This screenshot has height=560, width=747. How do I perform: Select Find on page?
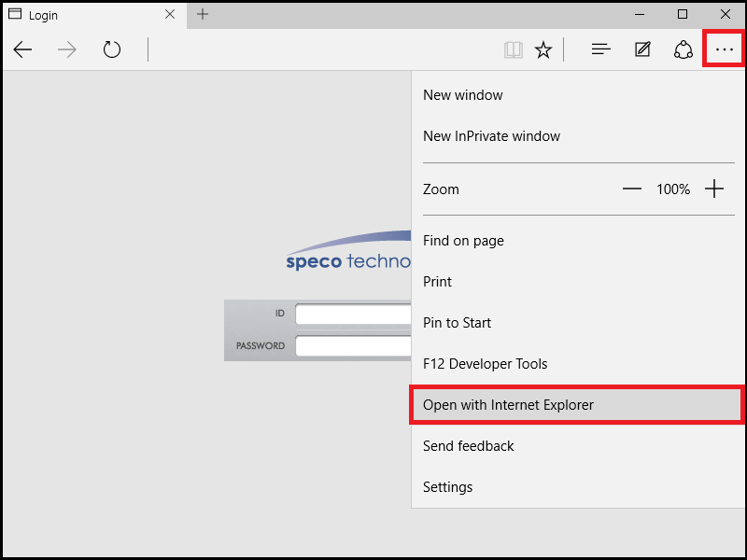tap(463, 241)
